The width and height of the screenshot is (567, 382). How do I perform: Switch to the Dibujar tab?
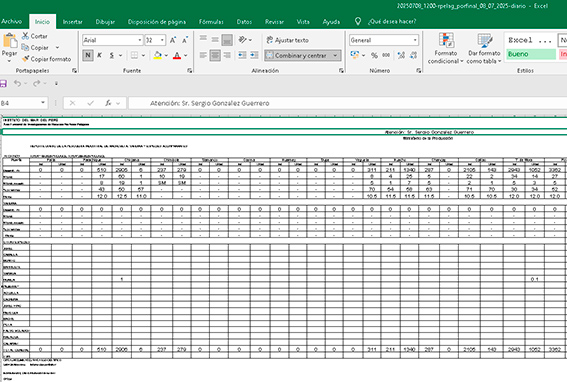(x=105, y=22)
